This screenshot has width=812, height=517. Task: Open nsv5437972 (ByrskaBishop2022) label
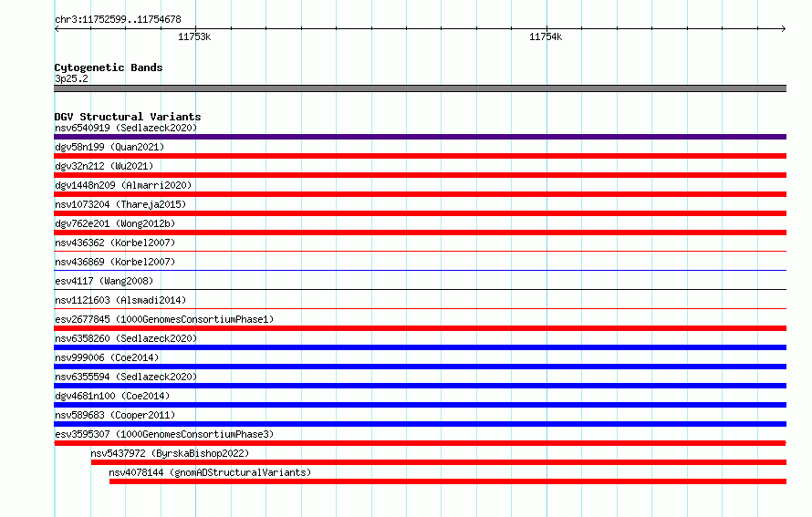(x=170, y=453)
